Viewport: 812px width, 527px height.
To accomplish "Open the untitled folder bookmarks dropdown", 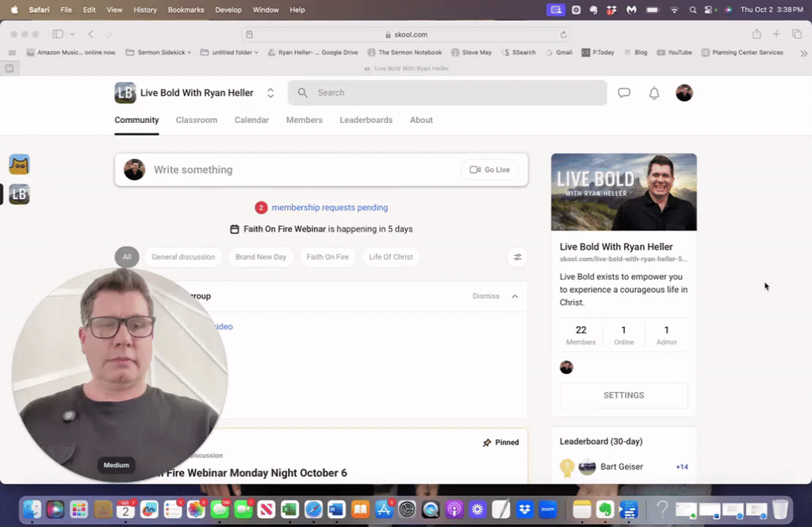I will coord(228,52).
